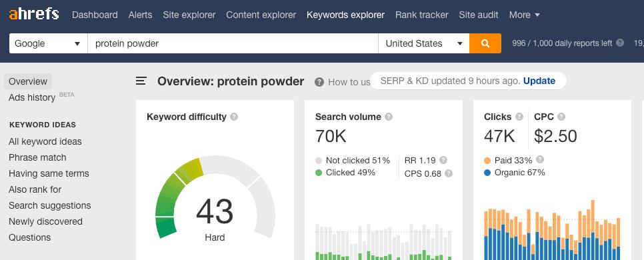Click help icon beside CPS 0.68
Viewport: 644px width, 260px height.
[x=449, y=174]
